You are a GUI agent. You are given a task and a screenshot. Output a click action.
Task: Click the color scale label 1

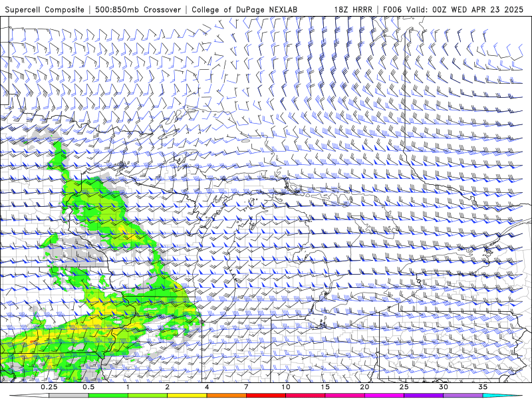[x=128, y=387]
